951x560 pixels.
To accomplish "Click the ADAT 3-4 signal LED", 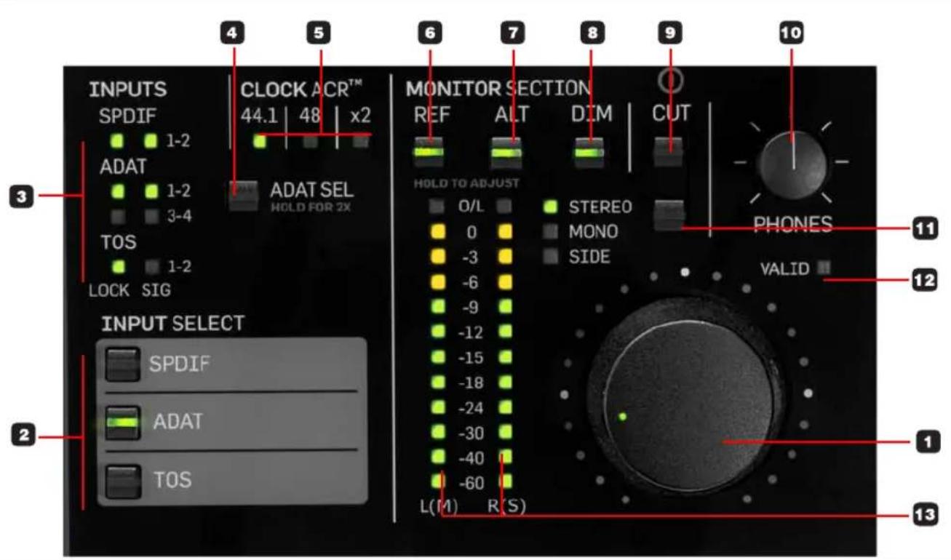I will click(151, 216).
